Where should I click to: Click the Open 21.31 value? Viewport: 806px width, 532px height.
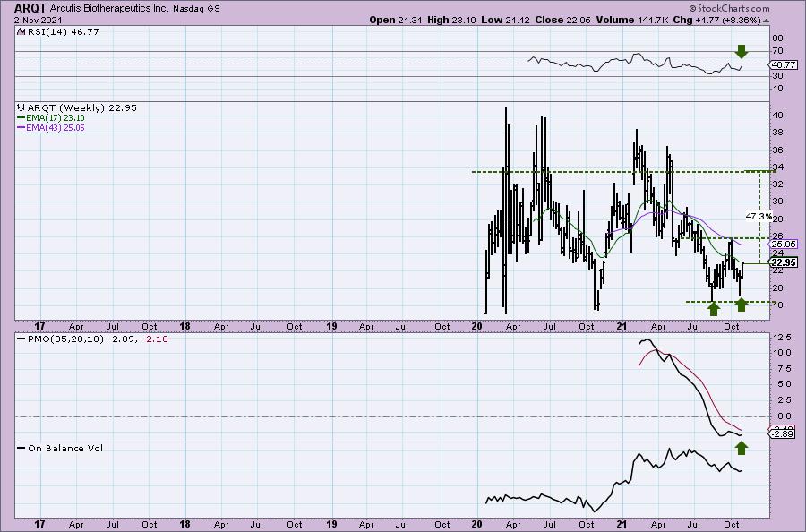click(396, 20)
